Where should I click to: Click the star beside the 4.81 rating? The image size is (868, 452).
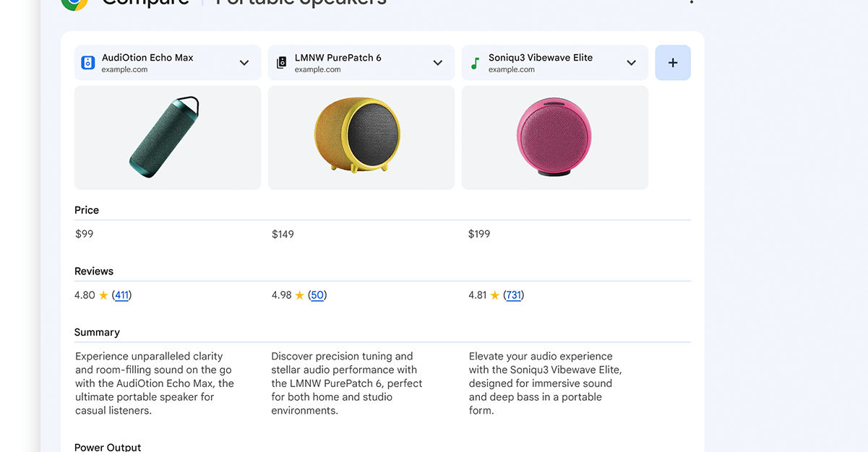(495, 295)
